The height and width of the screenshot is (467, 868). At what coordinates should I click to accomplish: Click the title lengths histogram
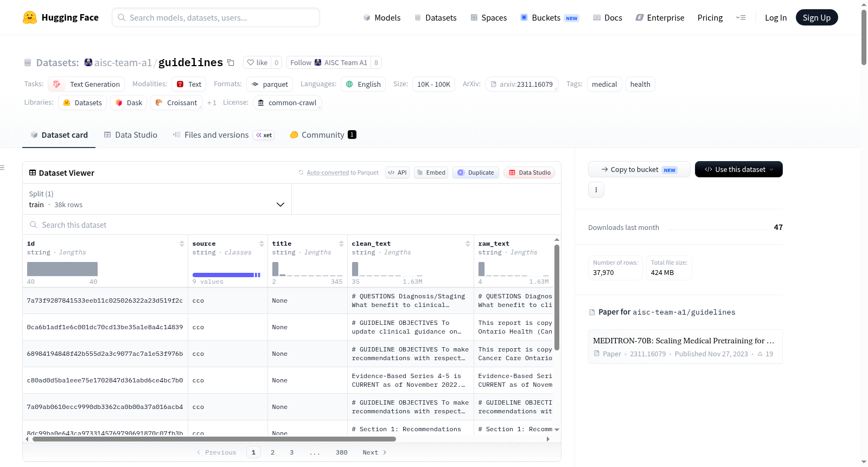pos(307,269)
